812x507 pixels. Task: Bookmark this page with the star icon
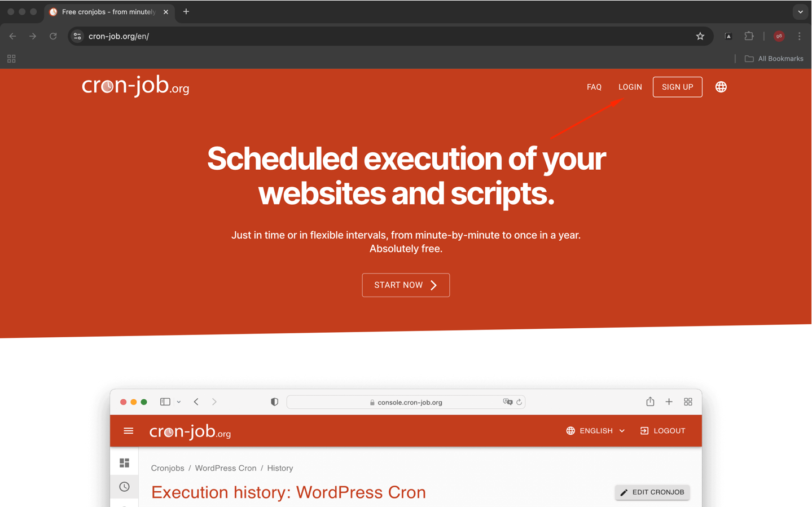[700, 36]
